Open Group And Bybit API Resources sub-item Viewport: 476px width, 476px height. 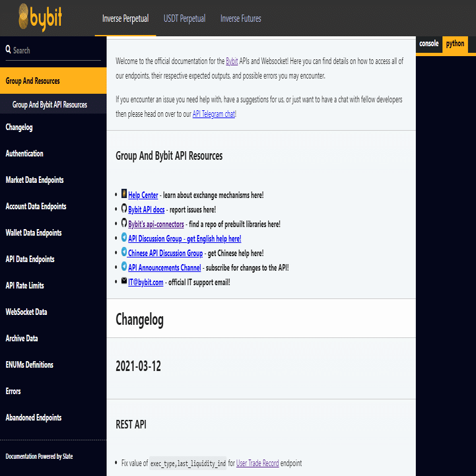coord(53,104)
